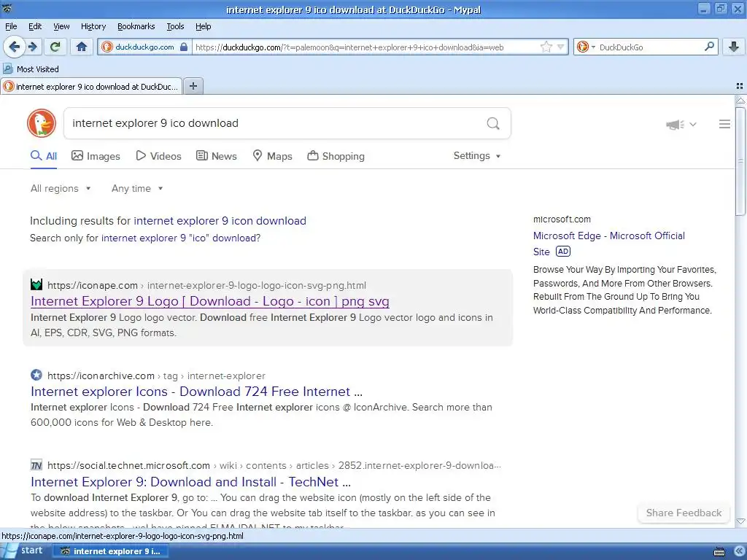Open the browser Home page

click(82, 47)
